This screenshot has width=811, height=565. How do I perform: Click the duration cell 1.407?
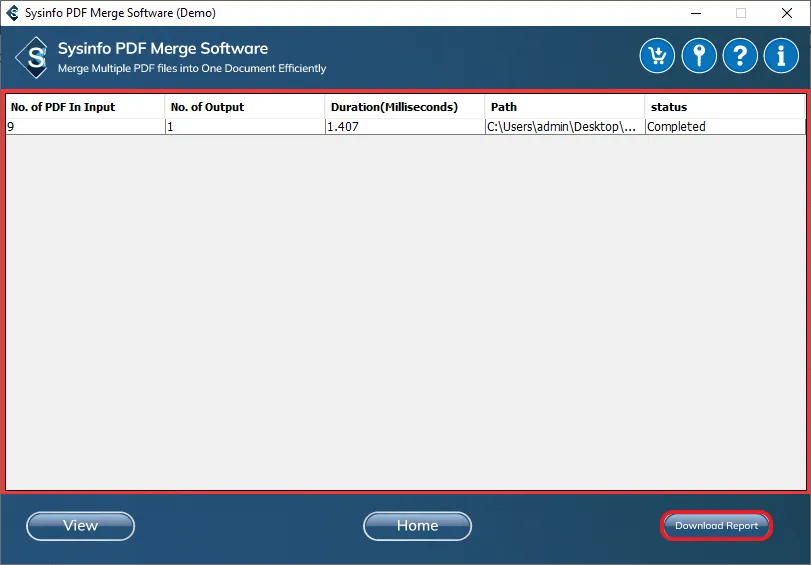click(x=405, y=127)
